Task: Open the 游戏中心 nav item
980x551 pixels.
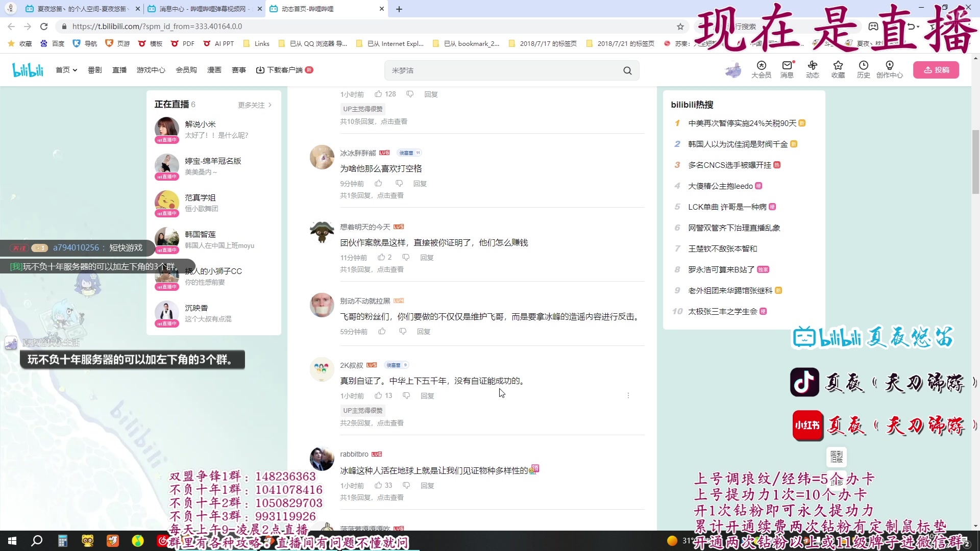Action: point(151,70)
